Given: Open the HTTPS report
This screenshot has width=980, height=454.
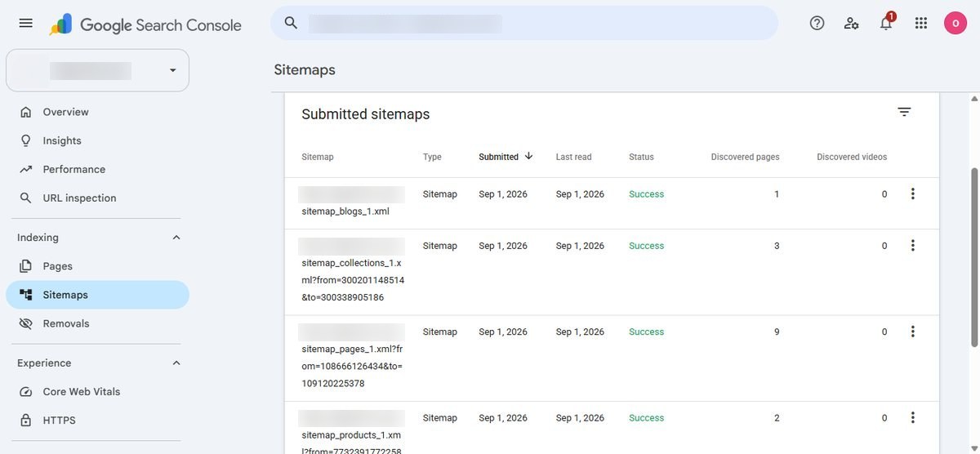Looking at the screenshot, I should (97, 421).
